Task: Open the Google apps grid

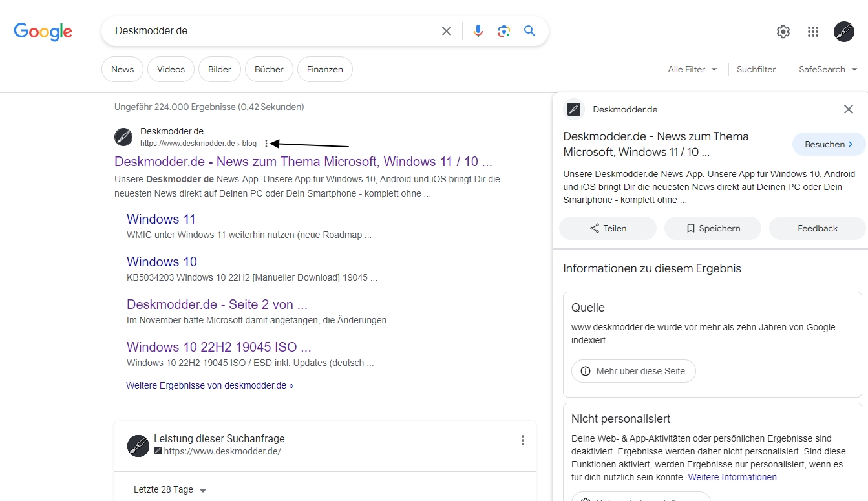Action: coord(813,32)
